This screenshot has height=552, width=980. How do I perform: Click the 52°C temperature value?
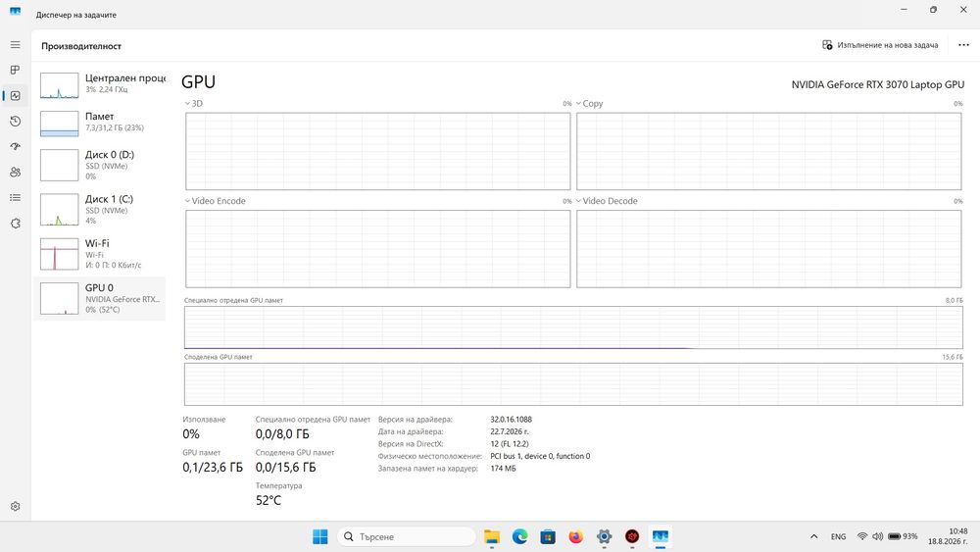[x=269, y=500]
